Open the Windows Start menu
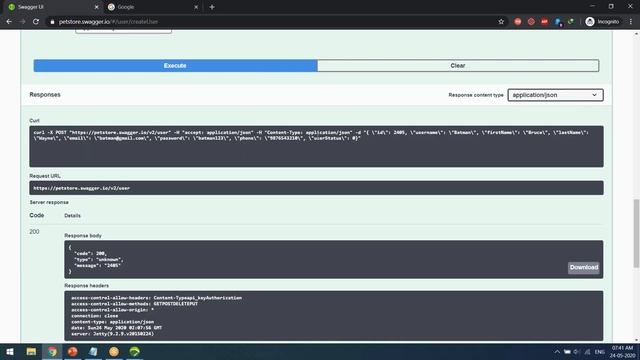Screen dimensions: 640x360 (10, 351)
